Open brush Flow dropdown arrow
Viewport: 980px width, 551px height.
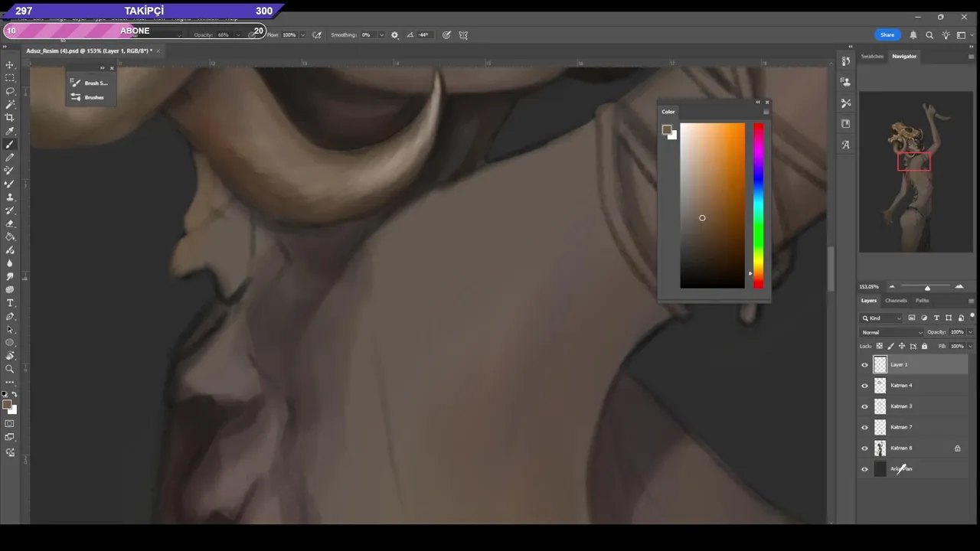(x=302, y=34)
